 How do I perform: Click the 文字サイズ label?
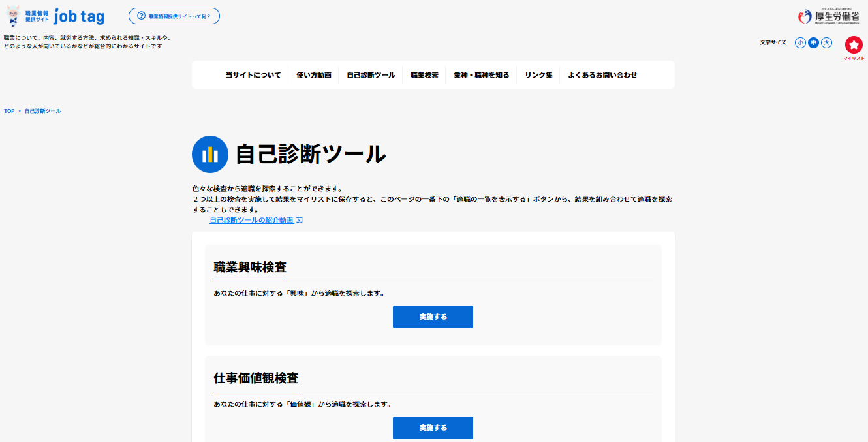tap(773, 42)
